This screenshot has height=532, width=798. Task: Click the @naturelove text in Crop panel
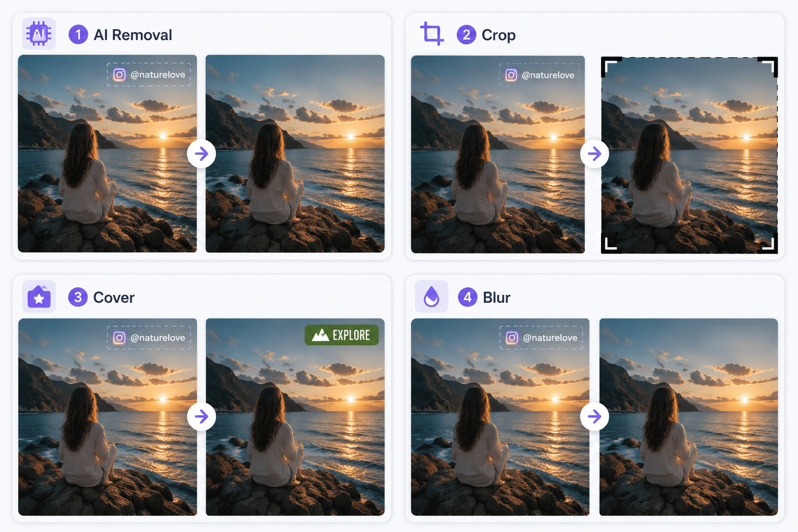(x=548, y=75)
